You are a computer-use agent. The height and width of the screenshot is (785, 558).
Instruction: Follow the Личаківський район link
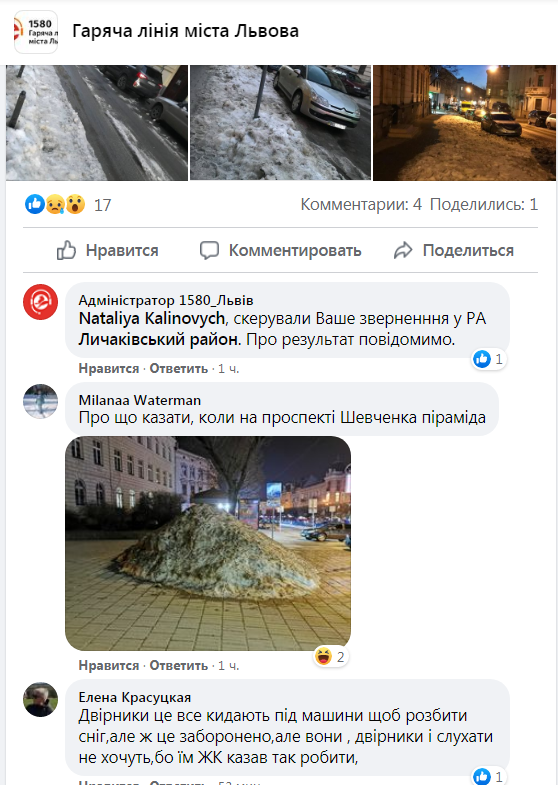pyautogui.click(x=160, y=339)
